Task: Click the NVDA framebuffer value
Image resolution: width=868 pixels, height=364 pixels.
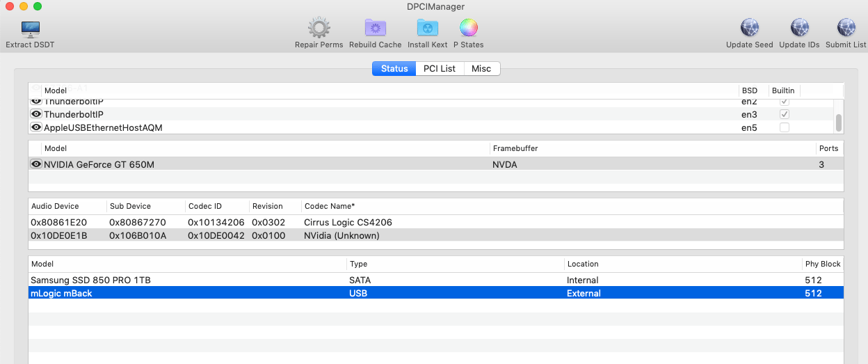Action: (505, 164)
